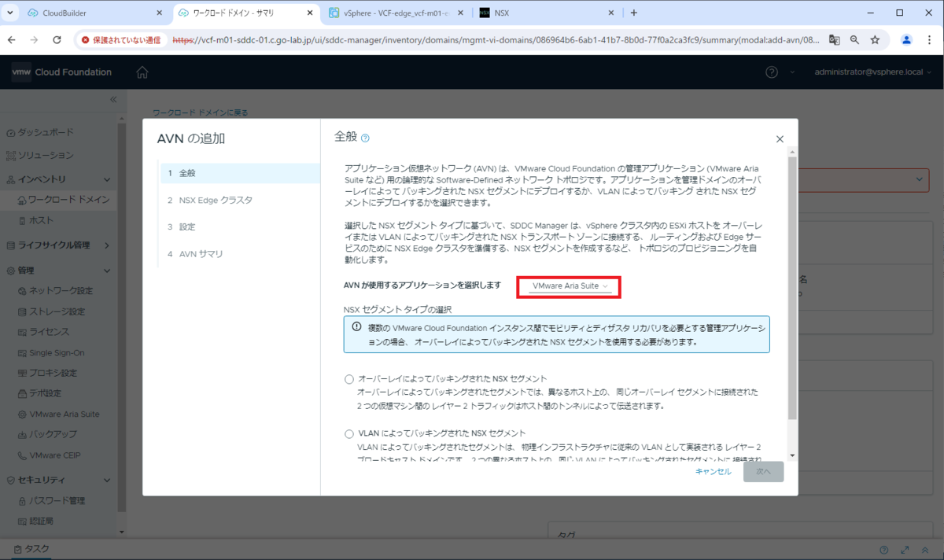This screenshot has height=560, width=944.
Task: Click the dialog vertical scrollbar thumb
Action: (x=792, y=287)
